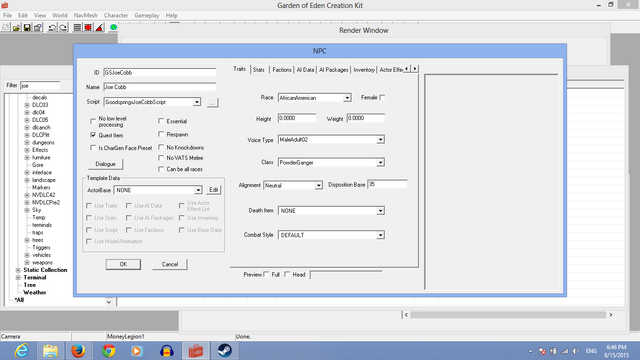Image resolution: width=640 pixels, height=360 pixels.
Task: Click the Dialogue button
Action: pos(105,164)
